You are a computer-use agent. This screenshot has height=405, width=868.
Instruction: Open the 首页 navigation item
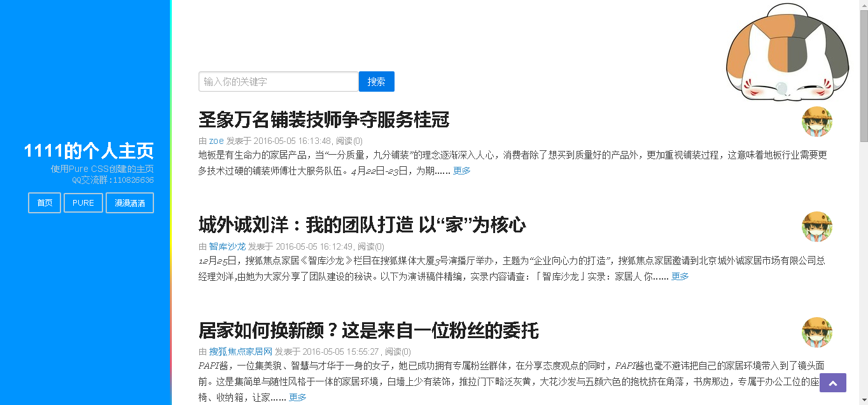pos(45,203)
